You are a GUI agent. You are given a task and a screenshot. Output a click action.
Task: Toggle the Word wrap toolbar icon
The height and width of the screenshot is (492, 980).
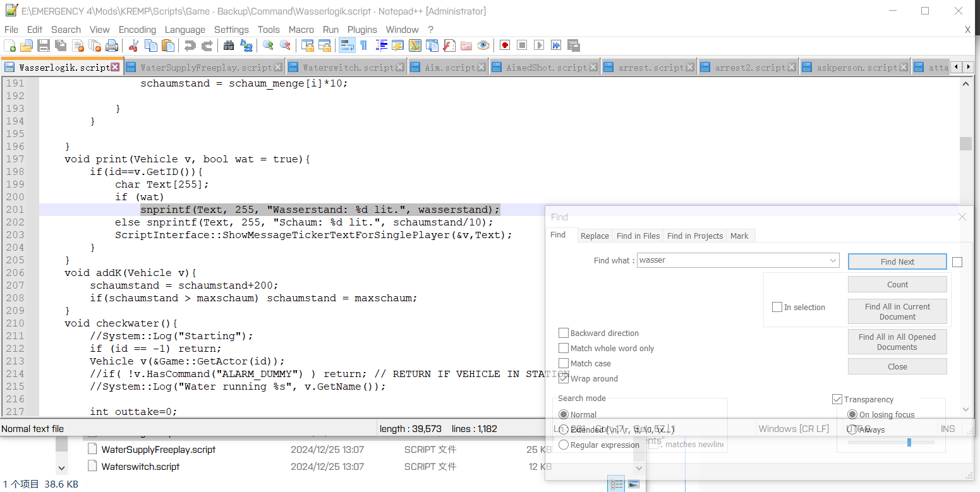(x=347, y=45)
